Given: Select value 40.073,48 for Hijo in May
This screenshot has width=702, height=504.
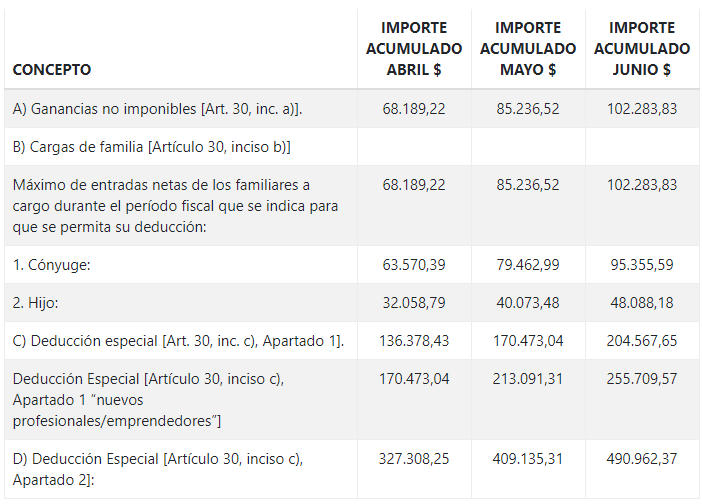Looking at the screenshot, I should point(528,303).
